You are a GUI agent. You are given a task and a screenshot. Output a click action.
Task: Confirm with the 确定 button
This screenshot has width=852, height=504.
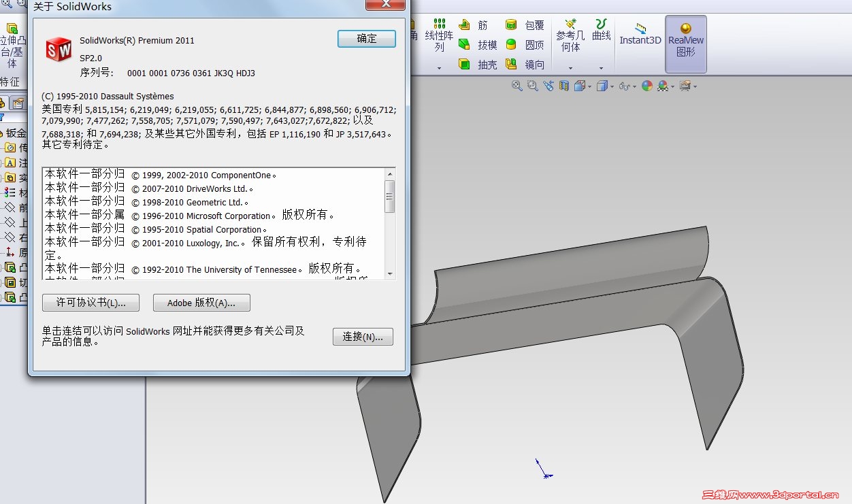click(367, 39)
